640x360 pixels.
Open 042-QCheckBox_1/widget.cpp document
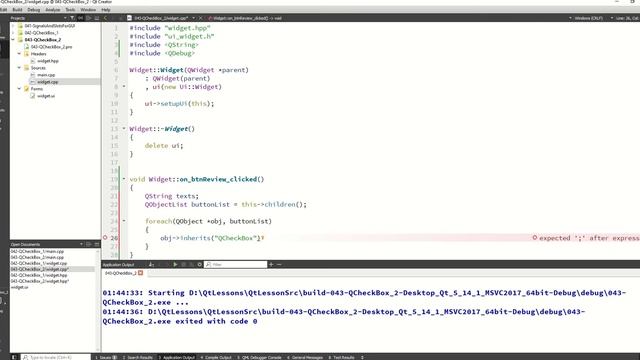(x=39, y=263)
